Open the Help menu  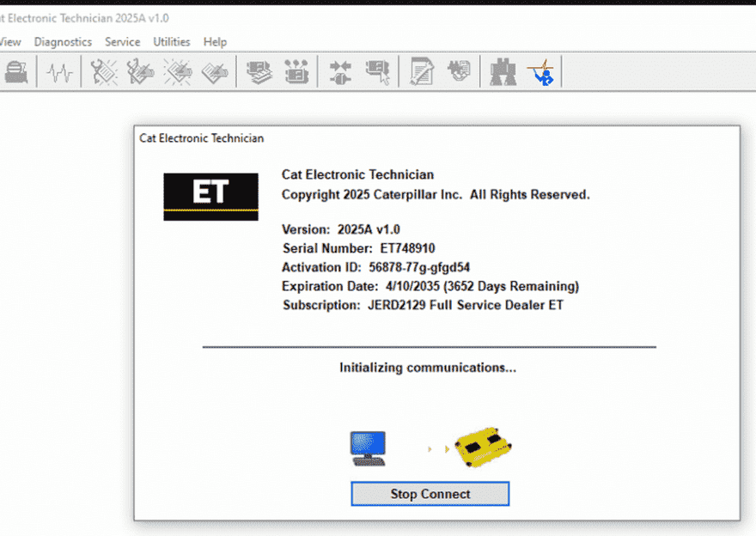coord(215,41)
